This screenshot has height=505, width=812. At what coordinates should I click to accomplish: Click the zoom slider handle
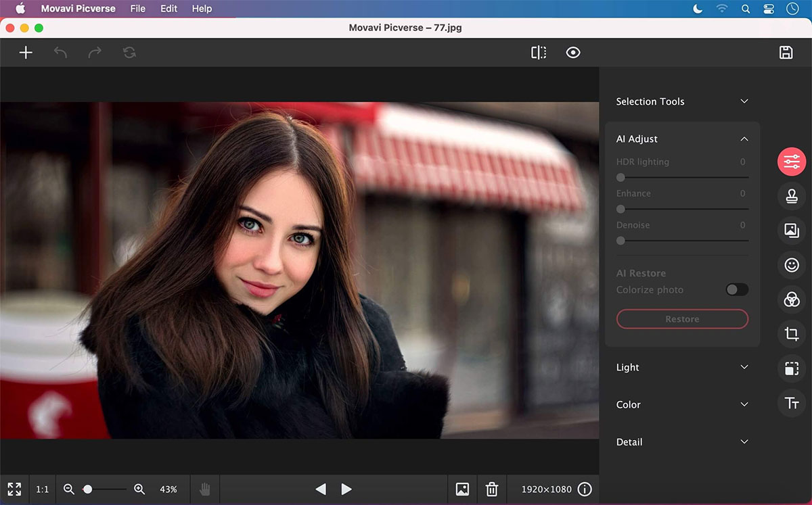(87, 489)
